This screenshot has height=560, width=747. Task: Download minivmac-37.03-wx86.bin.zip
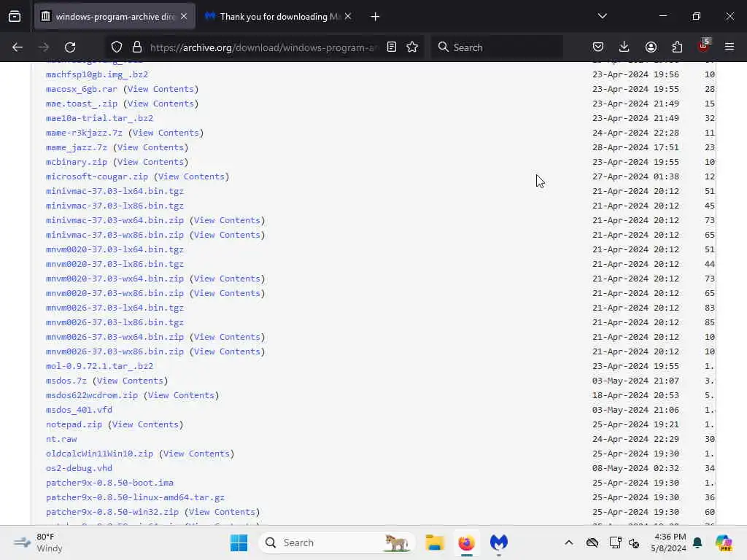tap(115, 235)
